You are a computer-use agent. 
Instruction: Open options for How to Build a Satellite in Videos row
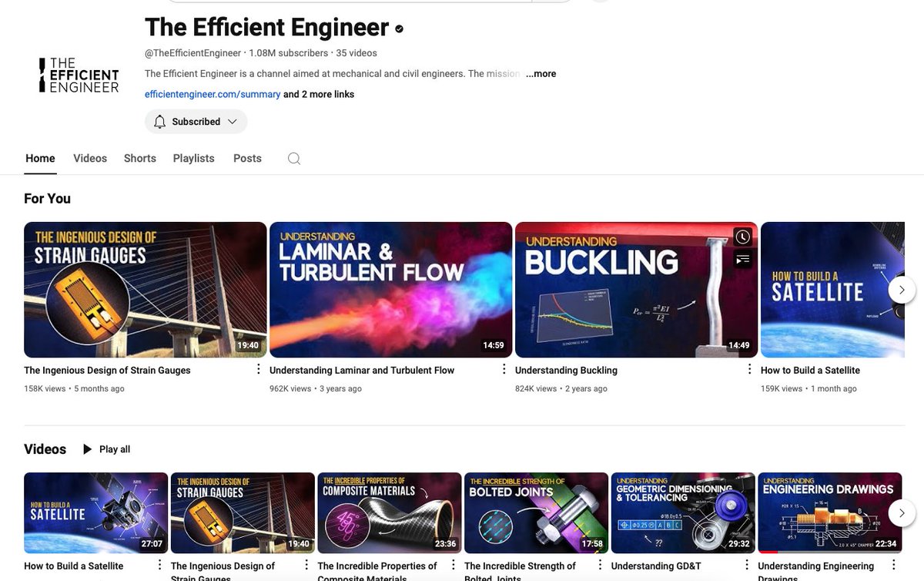(159, 566)
